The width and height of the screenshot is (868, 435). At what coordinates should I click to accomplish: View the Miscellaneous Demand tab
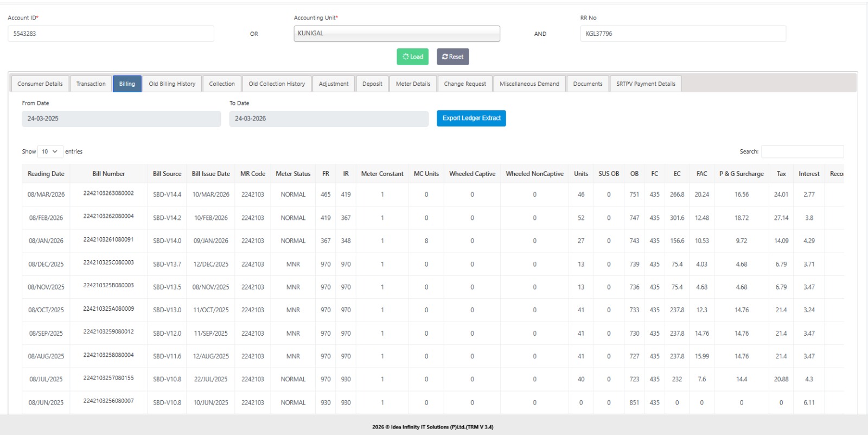pyautogui.click(x=529, y=84)
